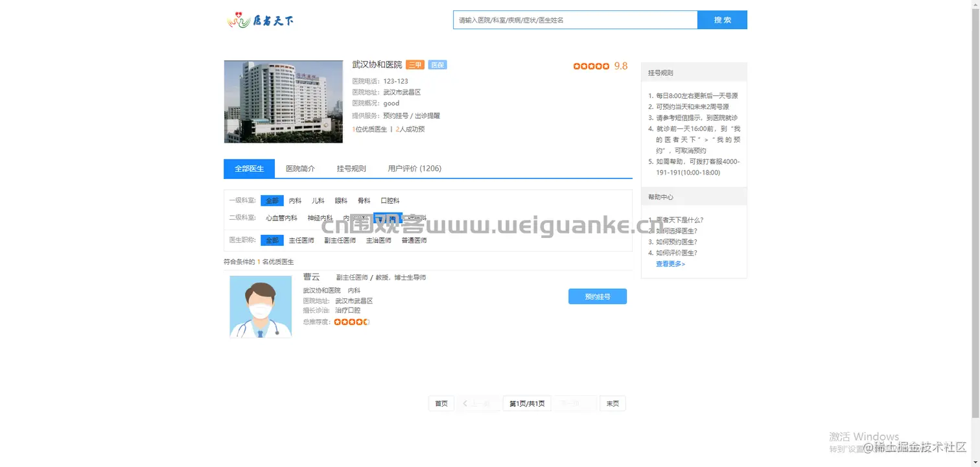Filter doctor title by 主任医师
The height and width of the screenshot is (467, 980).
[301, 241]
